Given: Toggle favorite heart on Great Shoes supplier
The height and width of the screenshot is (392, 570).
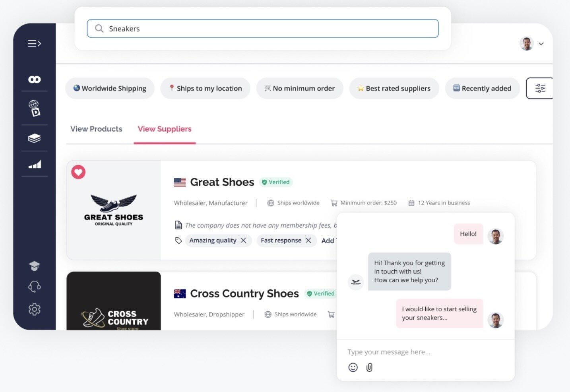Looking at the screenshot, I should click(x=78, y=172).
